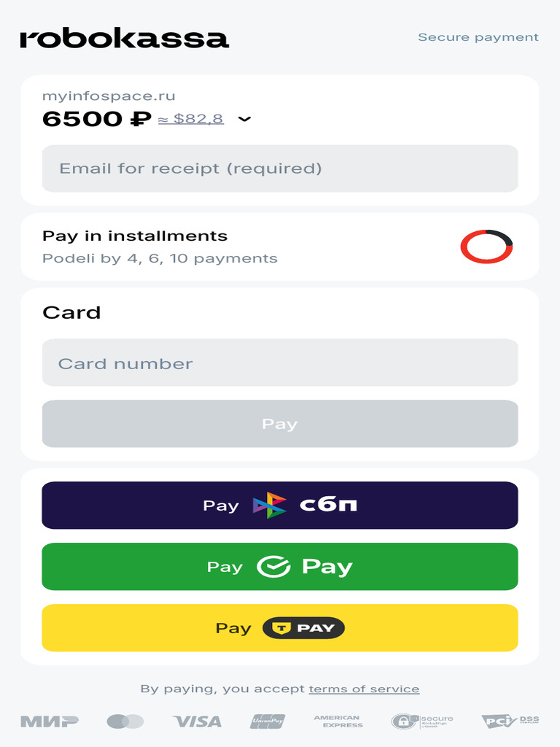Focus the Email for receipt field
Image resolution: width=560 pixels, height=747 pixels.
coord(280,169)
